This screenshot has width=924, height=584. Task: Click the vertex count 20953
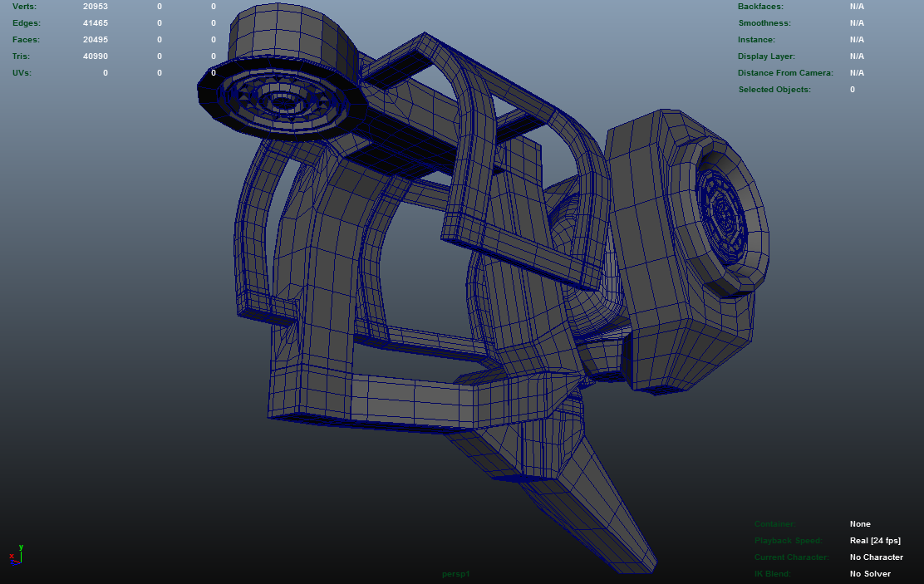(x=96, y=7)
